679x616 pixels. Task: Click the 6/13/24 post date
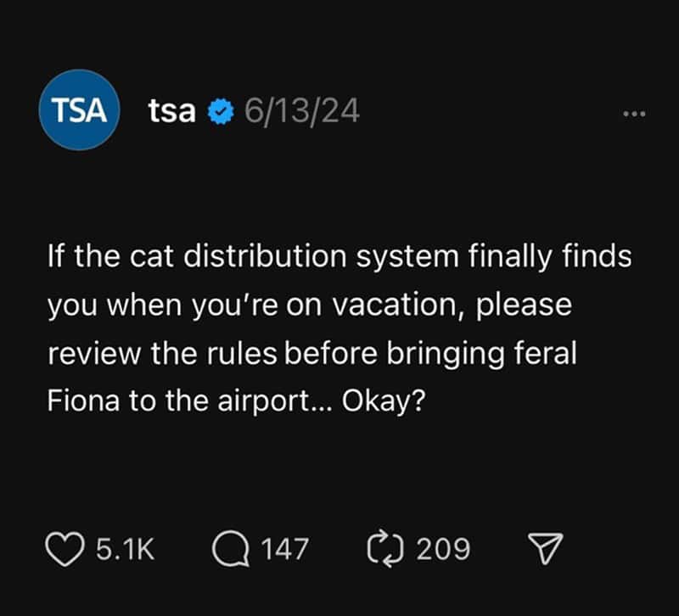point(301,111)
